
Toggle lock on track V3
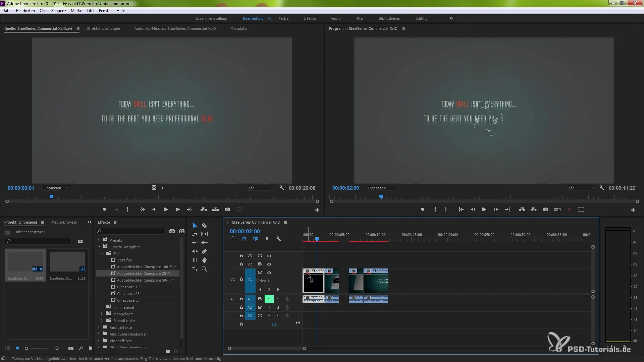(x=241, y=256)
